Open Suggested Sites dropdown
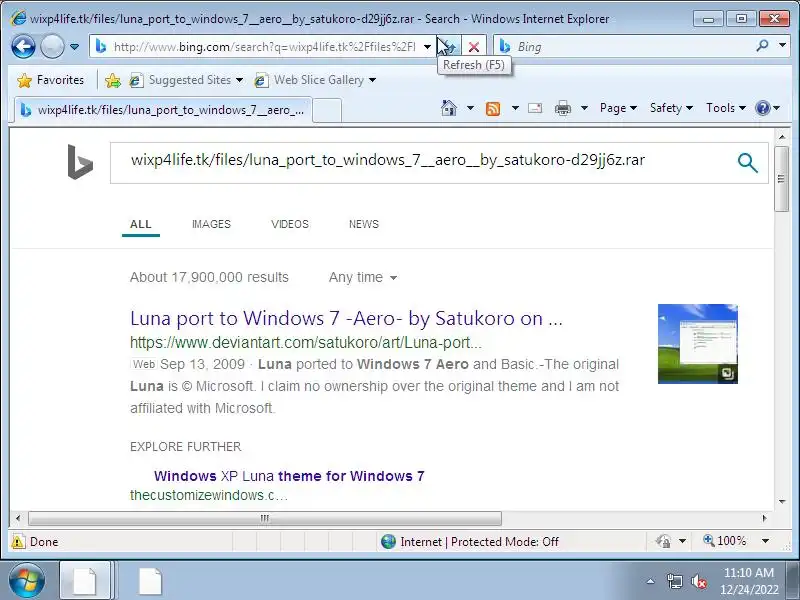 coord(186,80)
